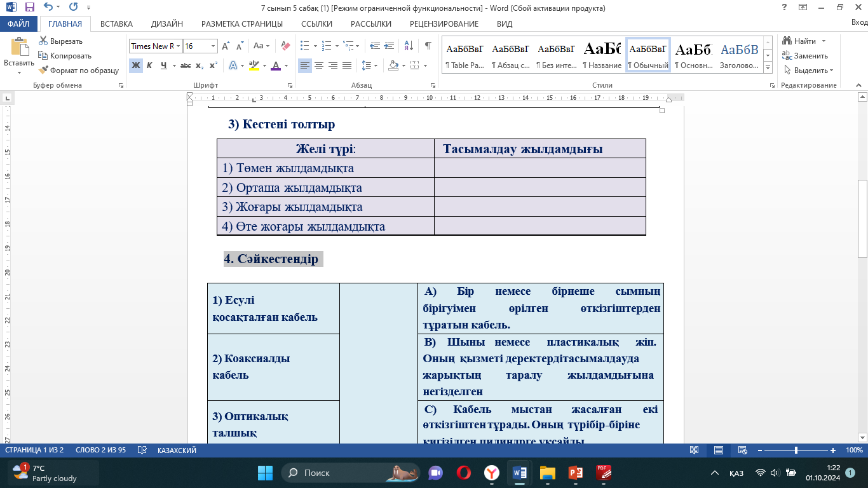Switch to the ВСТАВКА ribbon tab

click(x=116, y=24)
